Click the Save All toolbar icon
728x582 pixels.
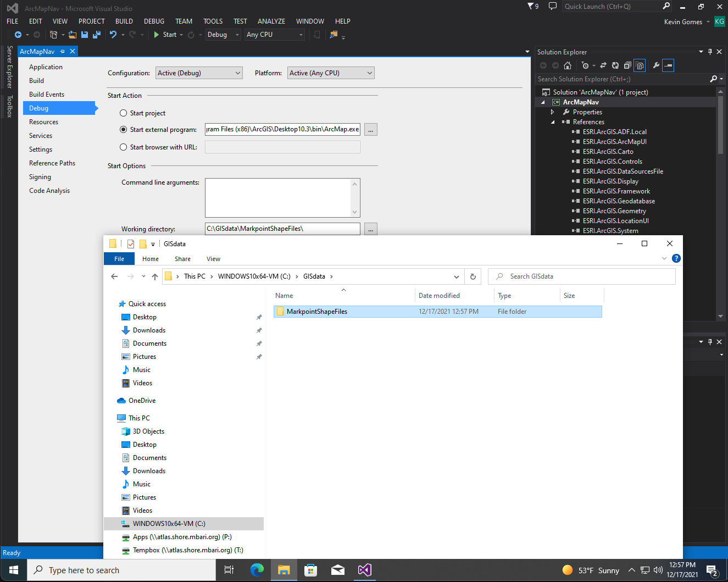tap(97, 35)
